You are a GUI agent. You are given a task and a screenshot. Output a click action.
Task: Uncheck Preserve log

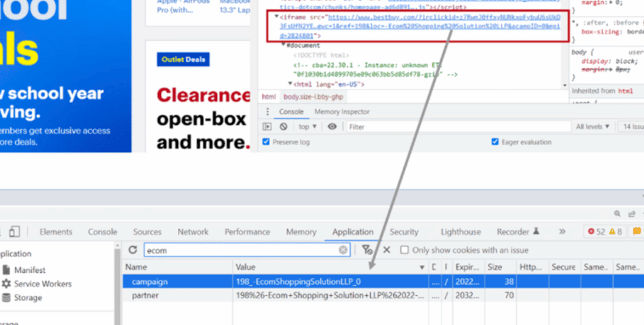pyautogui.click(x=266, y=142)
